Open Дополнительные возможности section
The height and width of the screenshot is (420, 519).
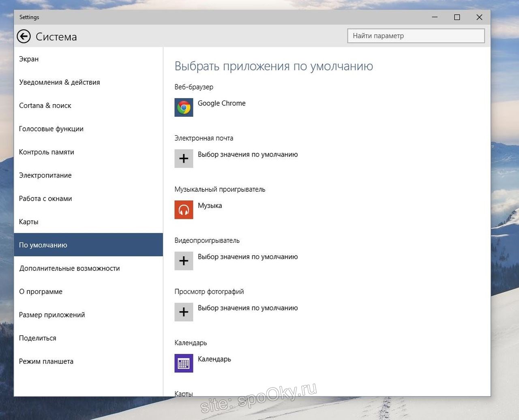[69, 268]
